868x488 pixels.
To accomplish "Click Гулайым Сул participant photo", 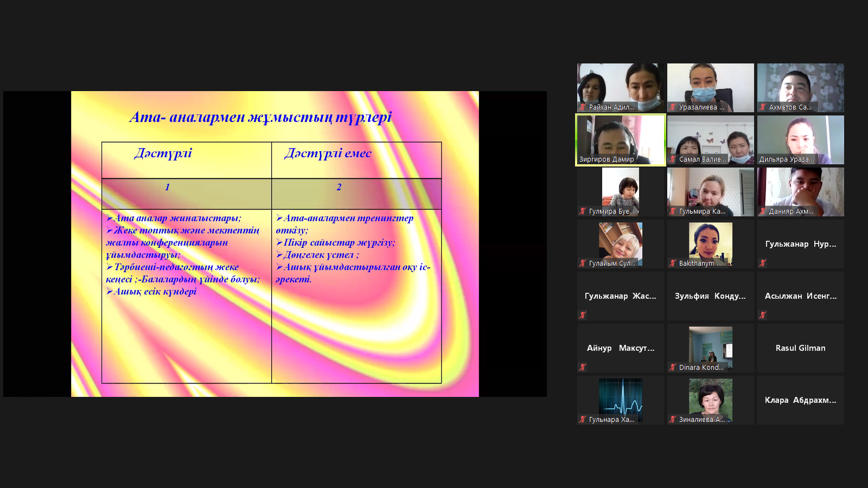I will click(x=620, y=241).
